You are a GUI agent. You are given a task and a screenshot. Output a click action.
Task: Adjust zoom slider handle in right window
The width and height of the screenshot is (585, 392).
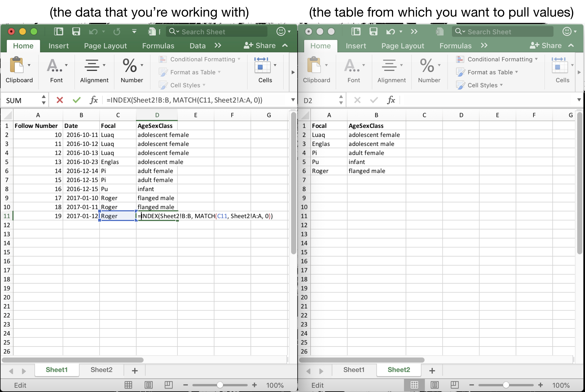[x=506, y=385]
